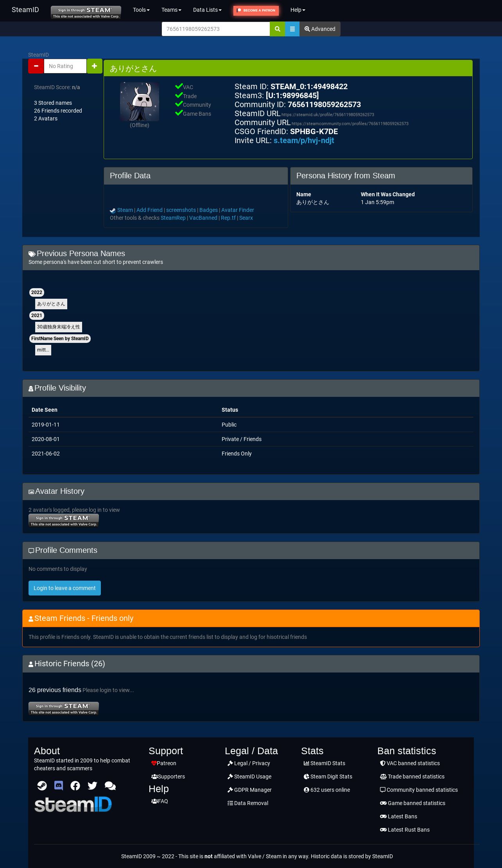This screenshot has width=502, height=868.
Task: Click the Become a Patron button
Action: [x=256, y=11]
